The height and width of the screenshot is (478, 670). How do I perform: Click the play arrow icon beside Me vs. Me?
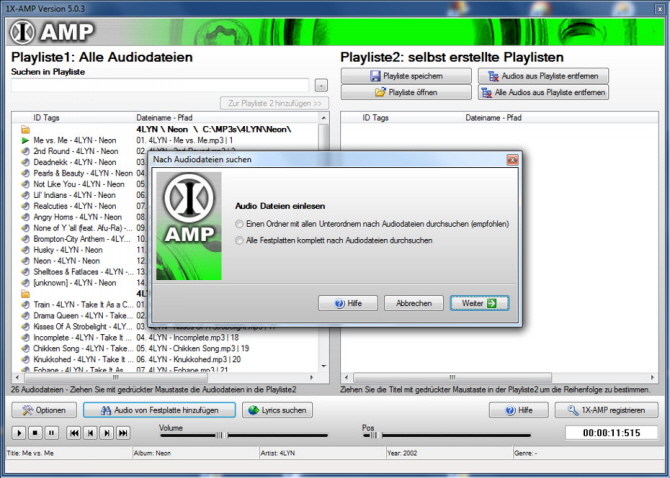(26, 141)
